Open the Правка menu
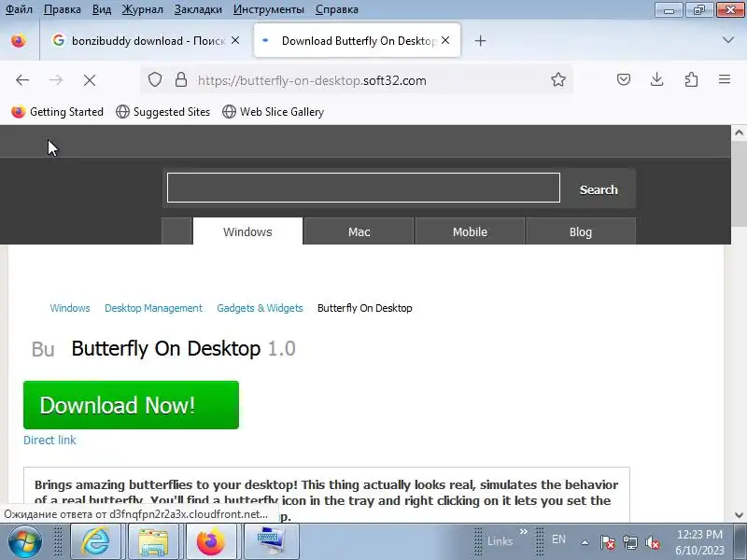The height and width of the screenshot is (560, 747). [x=63, y=9]
